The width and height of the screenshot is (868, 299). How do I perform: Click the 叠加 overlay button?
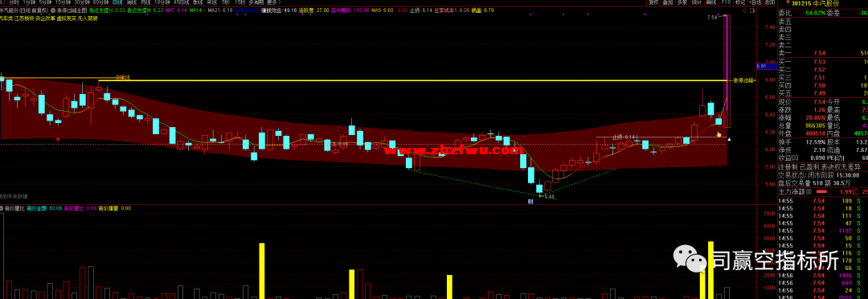point(668,2)
